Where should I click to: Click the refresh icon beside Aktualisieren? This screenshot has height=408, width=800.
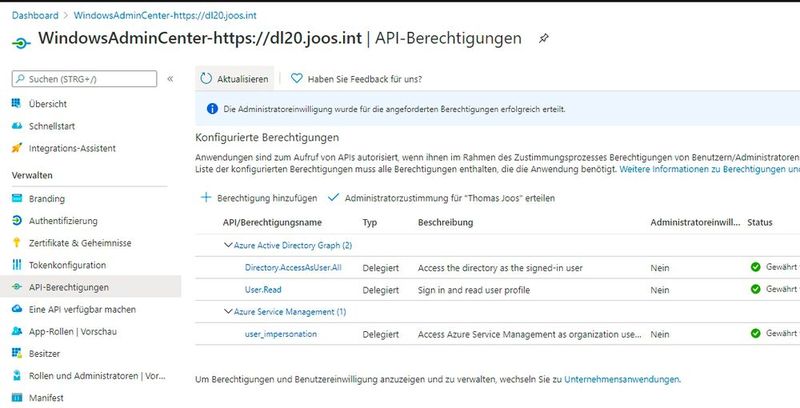206,79
